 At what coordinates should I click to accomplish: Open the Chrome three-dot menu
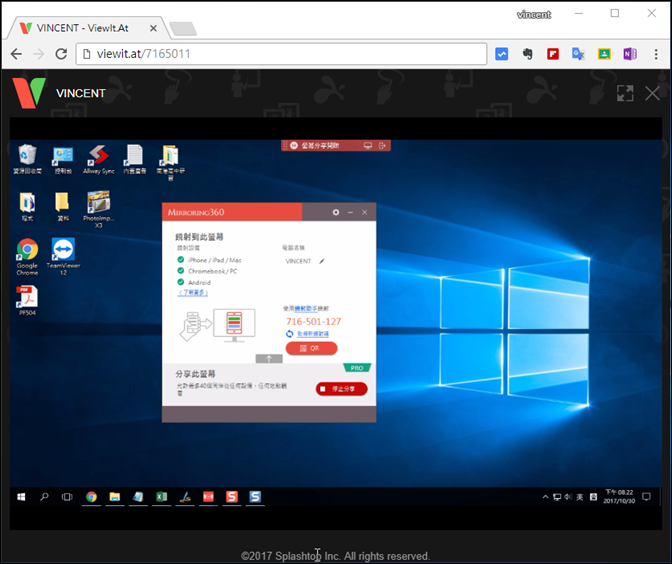click(x=656, y=54)
